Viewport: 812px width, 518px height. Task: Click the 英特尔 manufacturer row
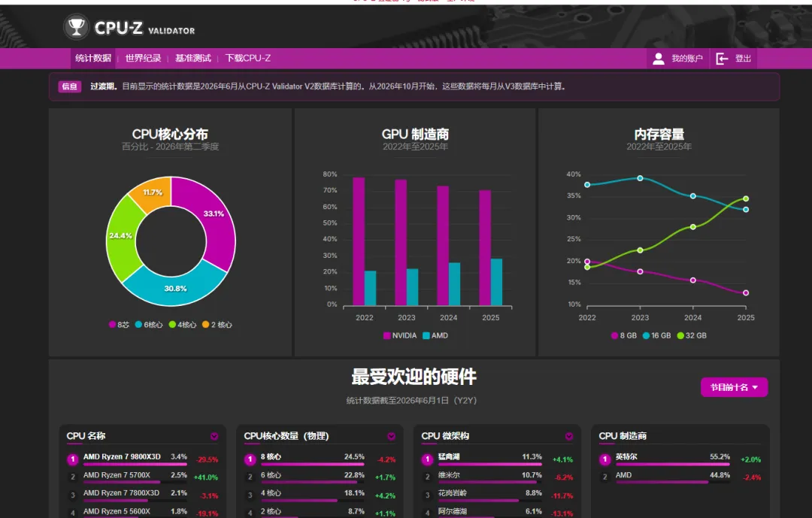pyautogui.click(x=680, y=459)
